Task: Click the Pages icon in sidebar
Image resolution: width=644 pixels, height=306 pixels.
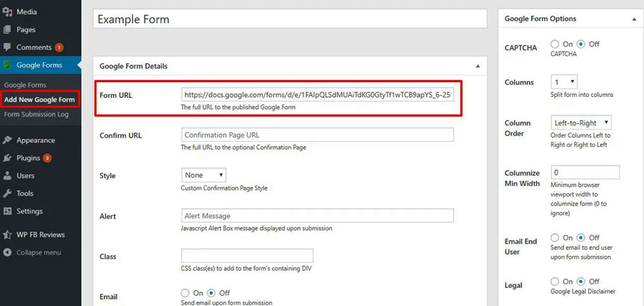Action: click(8, 30)
